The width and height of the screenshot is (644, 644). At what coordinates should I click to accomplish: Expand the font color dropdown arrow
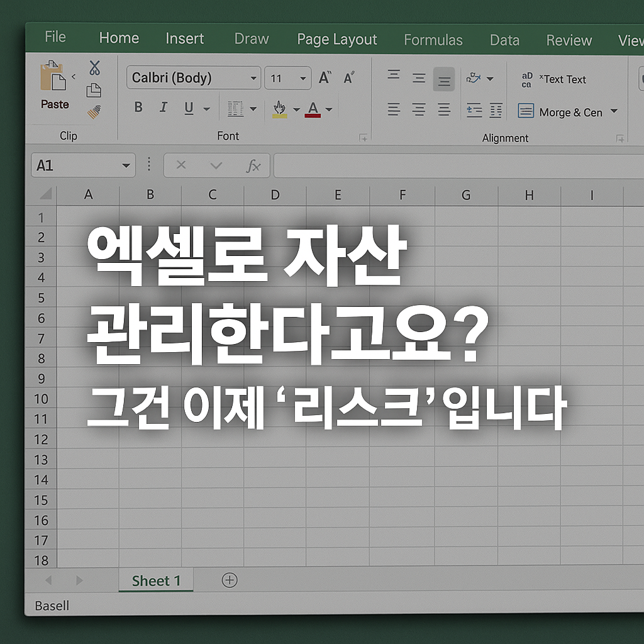[328, 109]
